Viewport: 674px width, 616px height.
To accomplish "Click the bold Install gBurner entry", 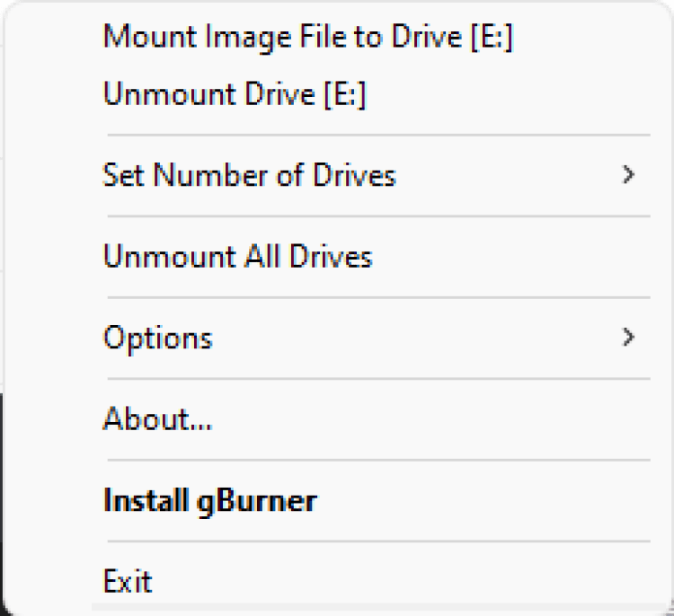I will (210, 500).
